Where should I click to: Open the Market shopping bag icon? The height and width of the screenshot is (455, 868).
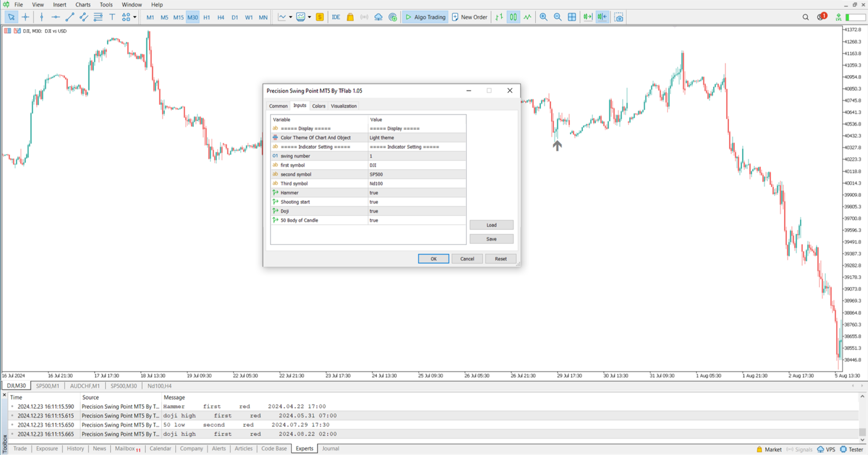350,17
